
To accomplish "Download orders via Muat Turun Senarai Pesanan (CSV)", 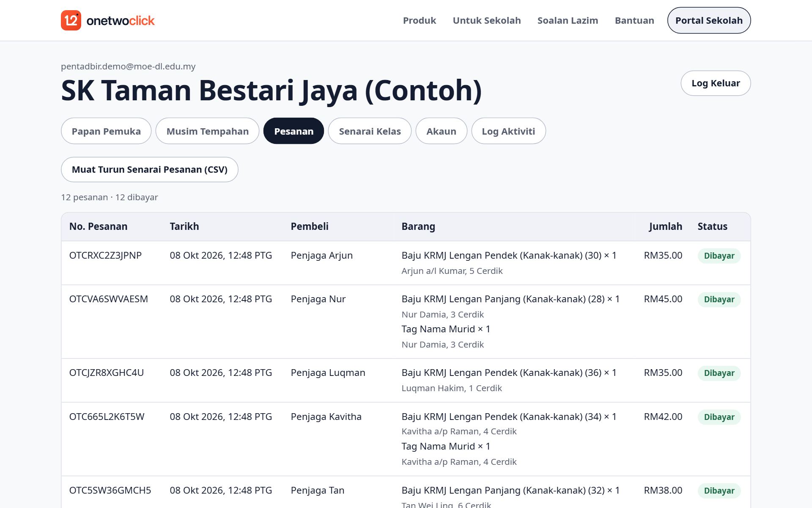I will (x=150, y=170).
